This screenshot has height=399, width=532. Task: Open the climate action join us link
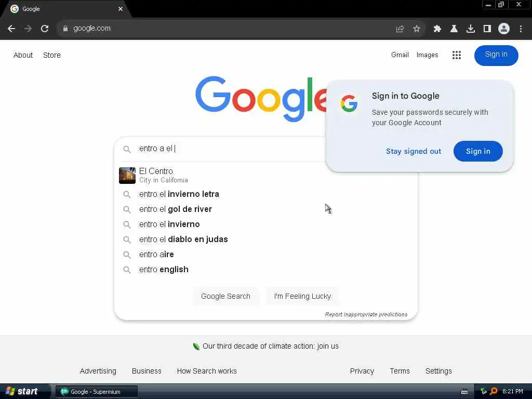point(270,346)
